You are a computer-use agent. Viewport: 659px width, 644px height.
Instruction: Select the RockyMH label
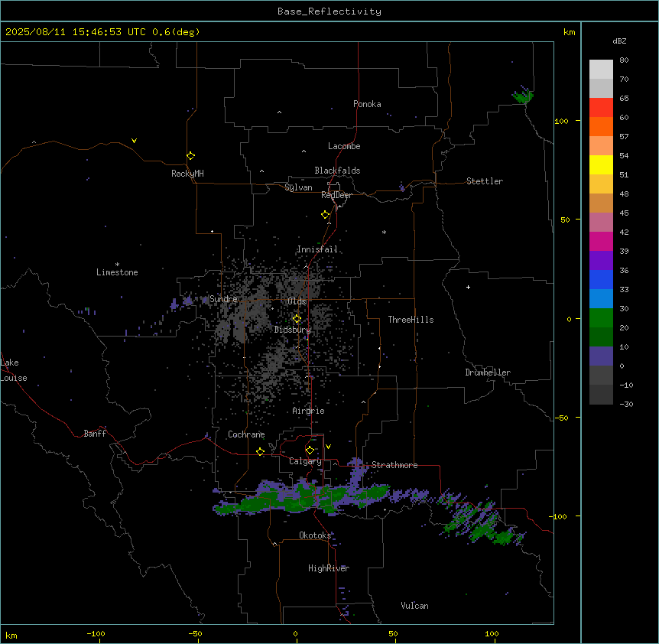187,174
